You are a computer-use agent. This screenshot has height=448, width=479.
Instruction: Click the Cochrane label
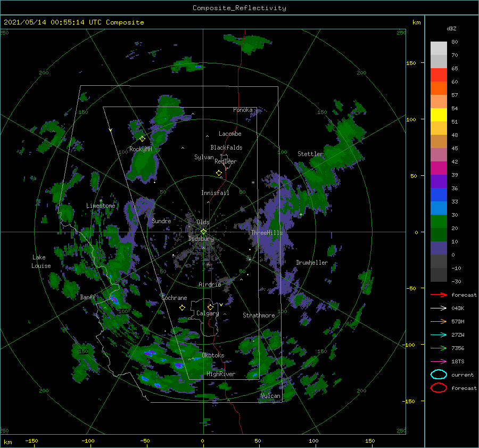[x=174, y=298]
